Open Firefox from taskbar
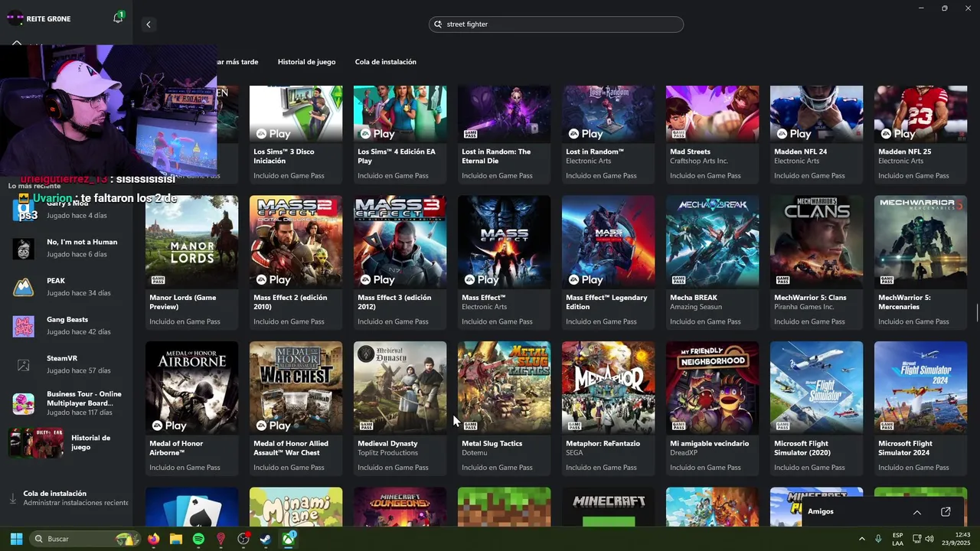Image resolution: width=980 pixels, height=551 pixels. 153,539
